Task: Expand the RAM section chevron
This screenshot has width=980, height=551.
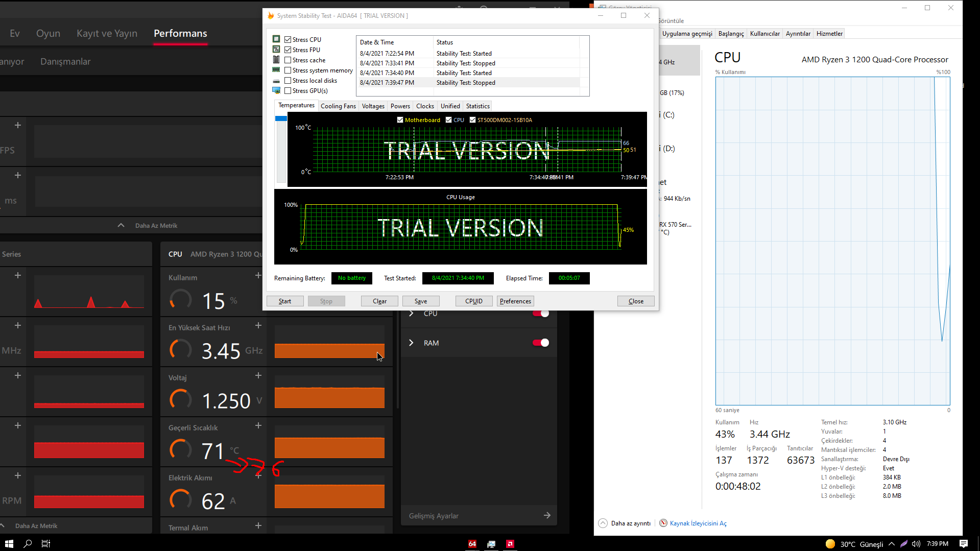Action: pyautogui.click(x=412, y=343)
